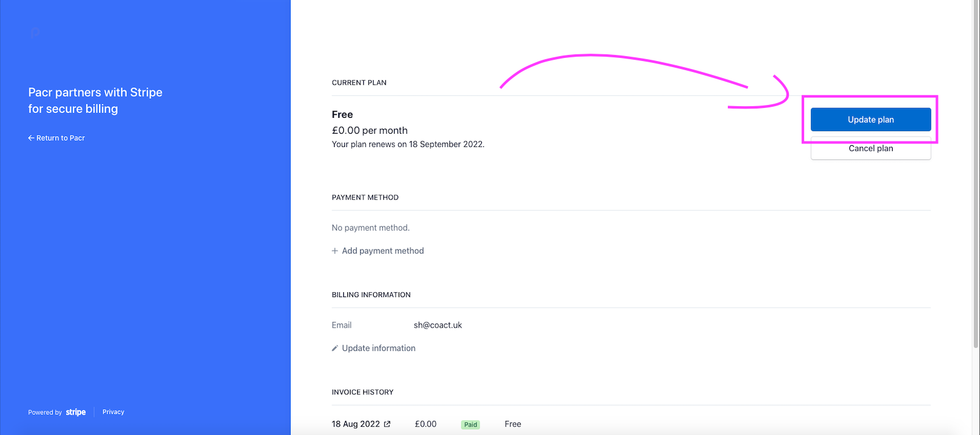The image size is (980, 435).
Task: Click the plus icon for adding payment
Action: pos(335,251)
